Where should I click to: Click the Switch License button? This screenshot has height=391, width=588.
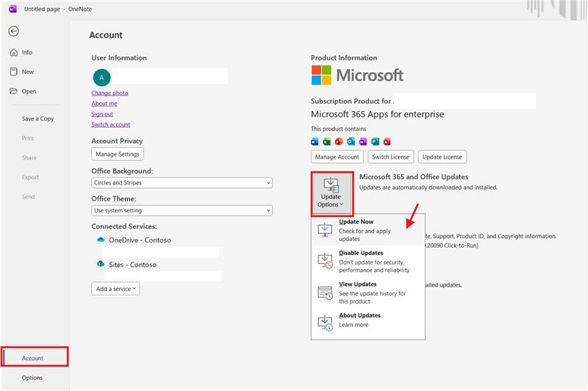pos(391,157)
